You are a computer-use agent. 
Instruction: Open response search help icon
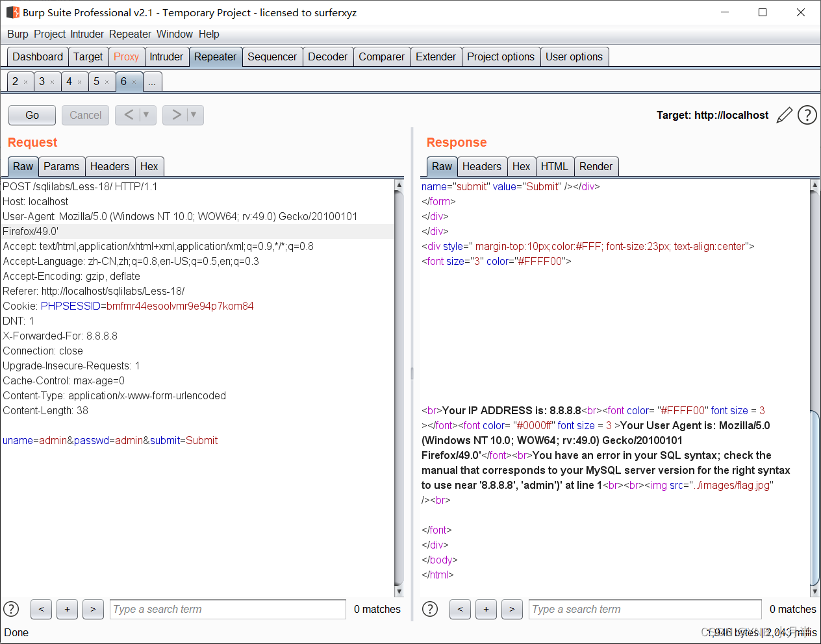pyautogui.click(x=430, y=609)
